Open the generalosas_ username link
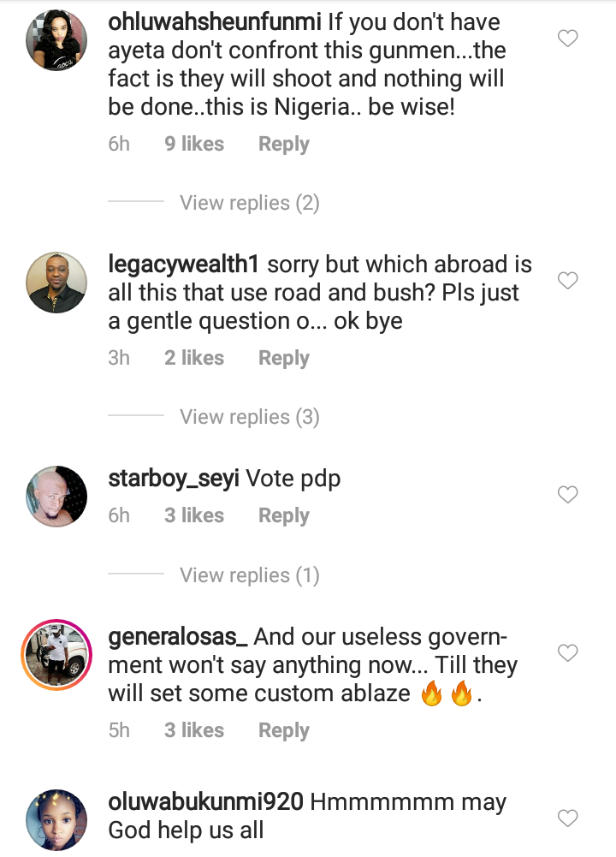Image resolution: width=616 pixels, height=857 pixels. (x=178, y=638)
